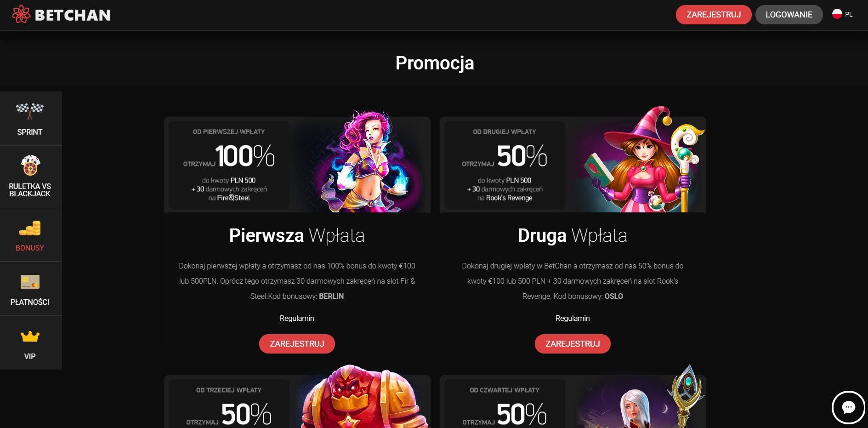Open the VIP crown icon

pyautogui.click(x=30, y=337)
